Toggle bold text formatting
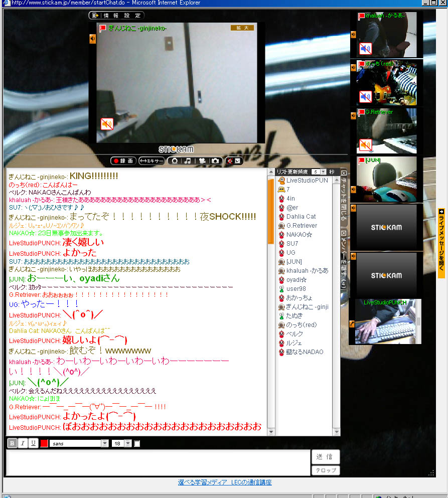Image resolution: width=448 pixels, height=498 pixels. [12, 443]
